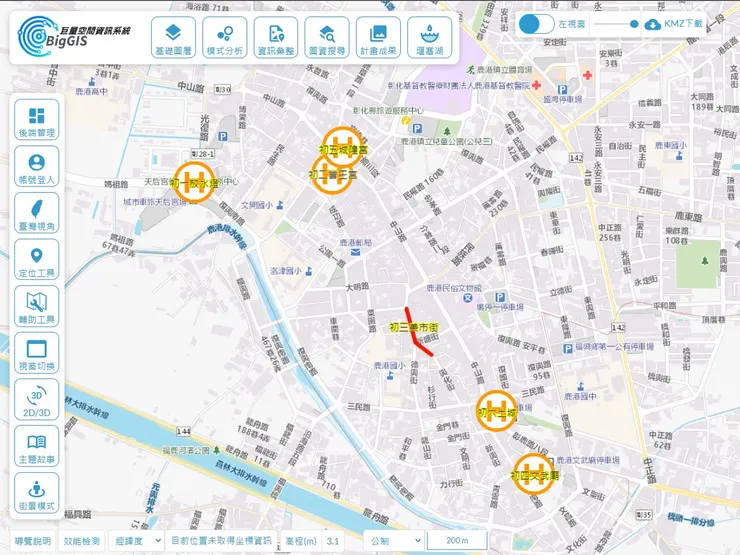740x555 pixels.
Task: Enter 街景模式 street view mode
Action: (x=37, y=493)
